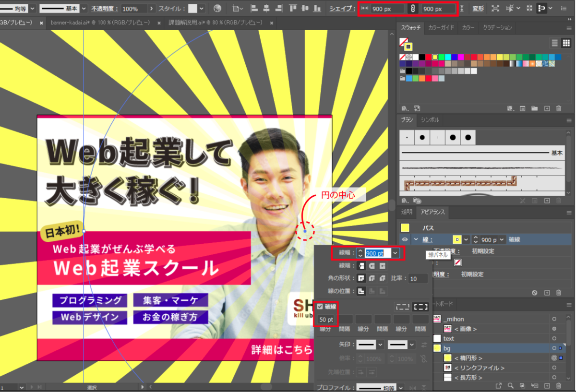
Task: Click target circle of bg layer
Action: 554,348
